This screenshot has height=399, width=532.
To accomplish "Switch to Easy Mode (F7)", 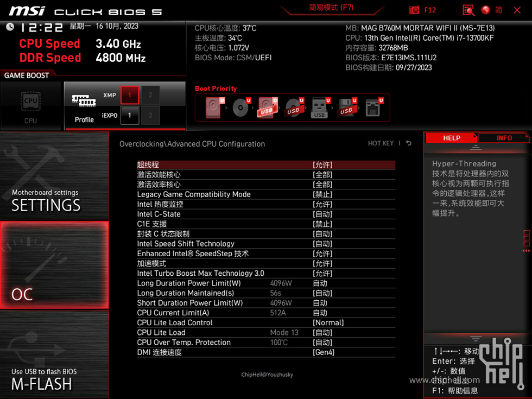I will [331, 8].
